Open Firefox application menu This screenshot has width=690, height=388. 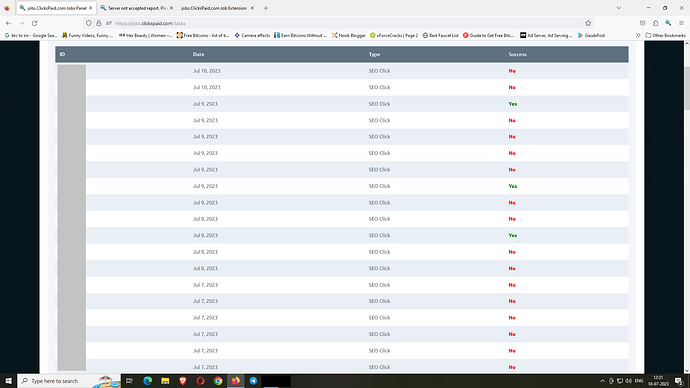tap(681, 23)
